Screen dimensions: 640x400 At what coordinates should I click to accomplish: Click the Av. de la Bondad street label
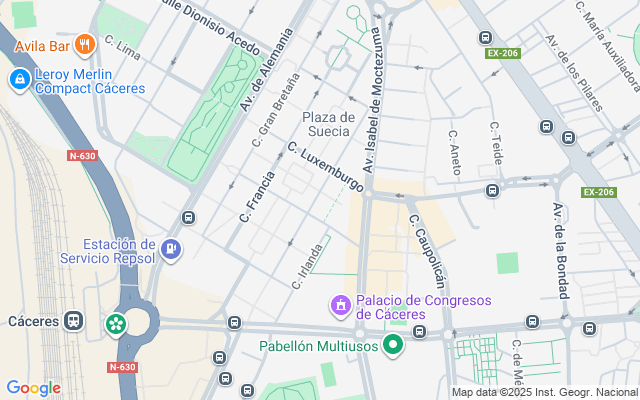[x=561, y=251]
